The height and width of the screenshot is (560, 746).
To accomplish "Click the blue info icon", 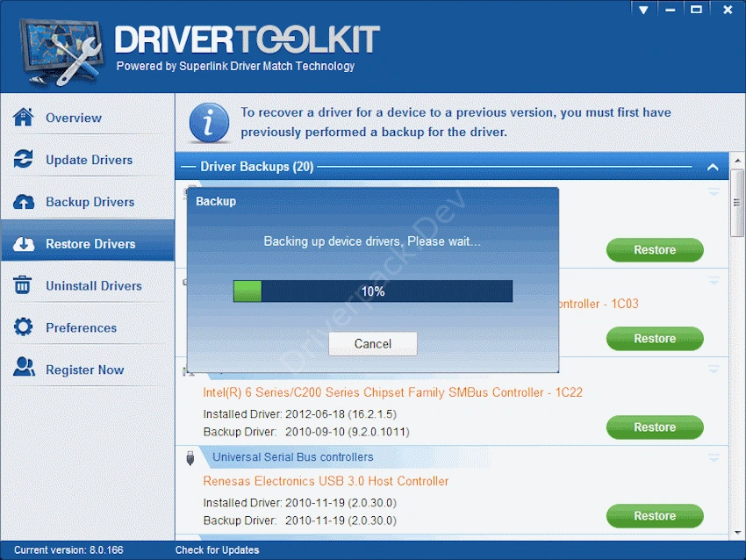I will pos(209,122).
